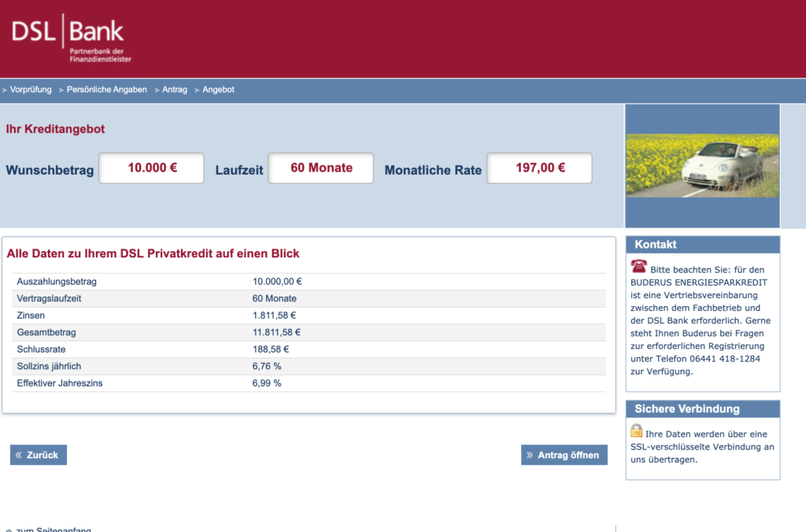Click the Auszahlungsbetrag row label
The height and width of the screenshot is (532, 806).
[57, 282]
